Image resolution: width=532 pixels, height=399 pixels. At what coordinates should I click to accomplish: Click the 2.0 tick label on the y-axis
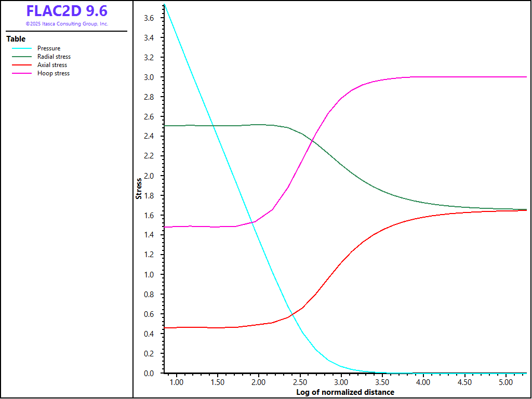148,176
